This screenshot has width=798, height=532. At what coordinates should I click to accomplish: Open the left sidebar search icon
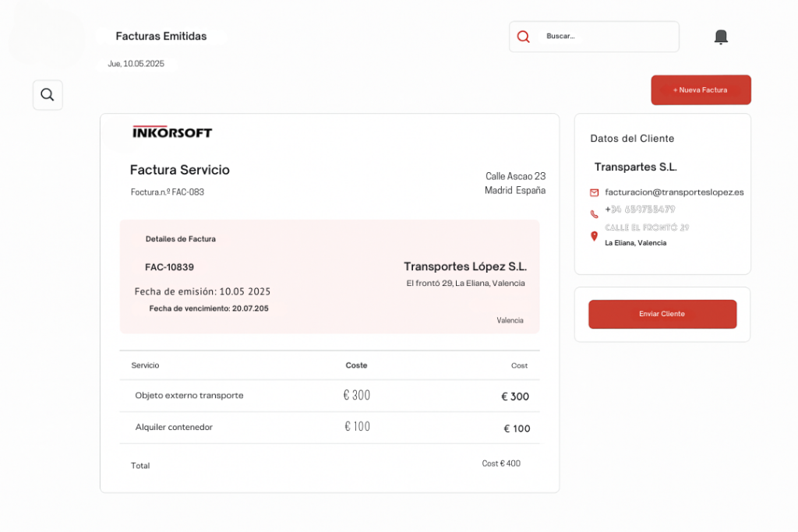pyautogui.click(x=48, y=95)
